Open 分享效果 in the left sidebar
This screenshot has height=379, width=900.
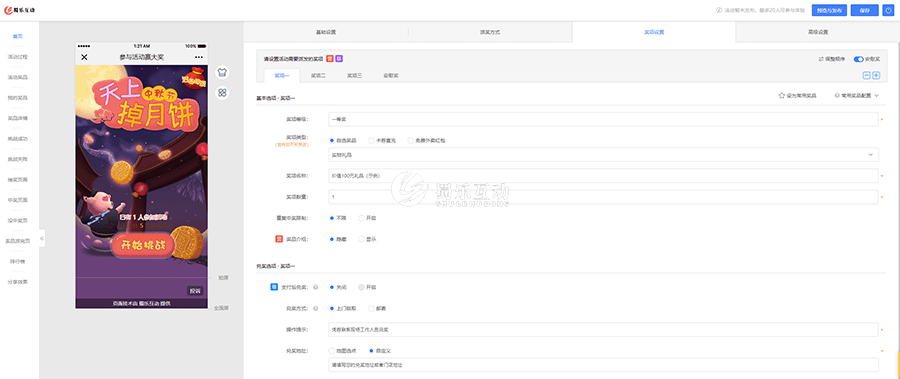(x=18, y=282)
